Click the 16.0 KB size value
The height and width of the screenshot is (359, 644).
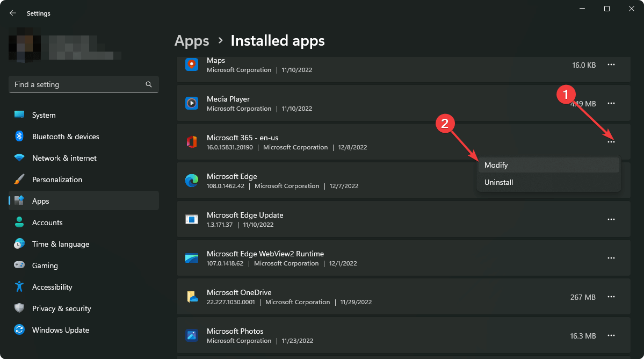(x=584, y=65)
